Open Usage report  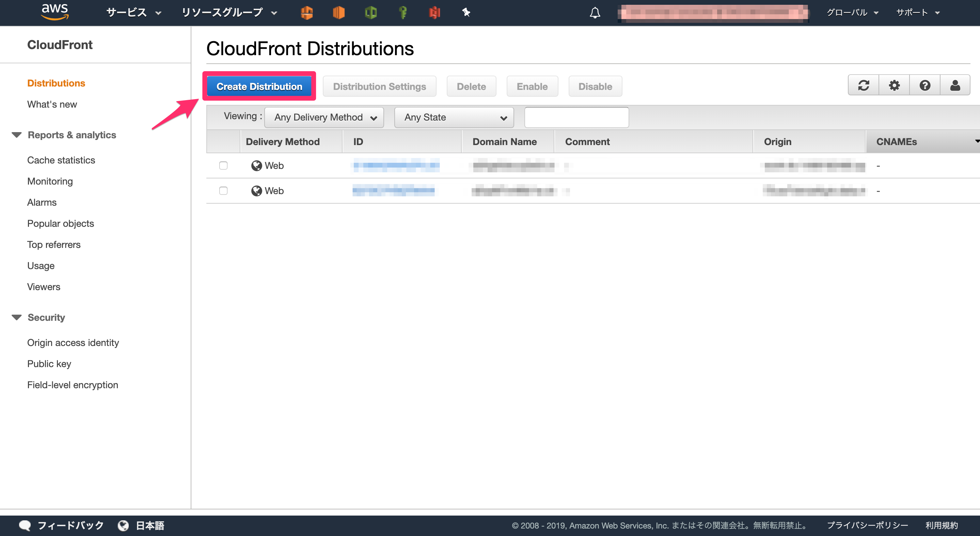pyautogui.click(x=41, y=266)
